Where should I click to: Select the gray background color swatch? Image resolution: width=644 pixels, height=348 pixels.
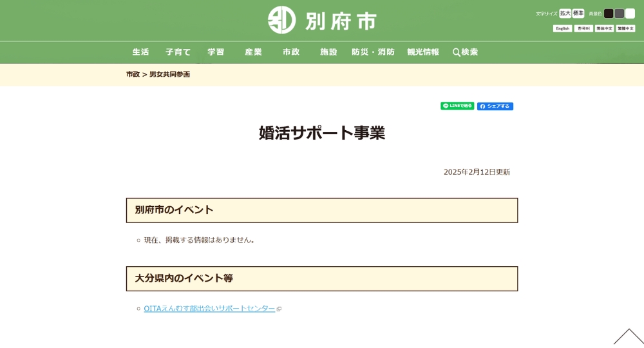[620, 14]
